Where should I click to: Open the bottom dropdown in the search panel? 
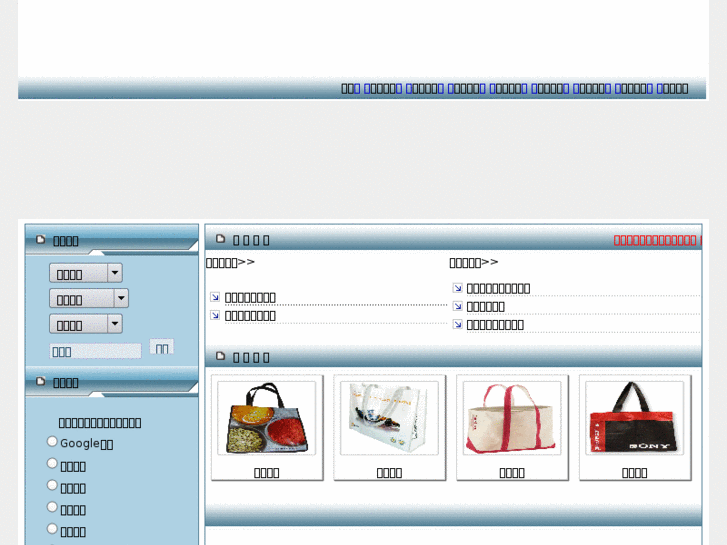(x=86, y=324)
